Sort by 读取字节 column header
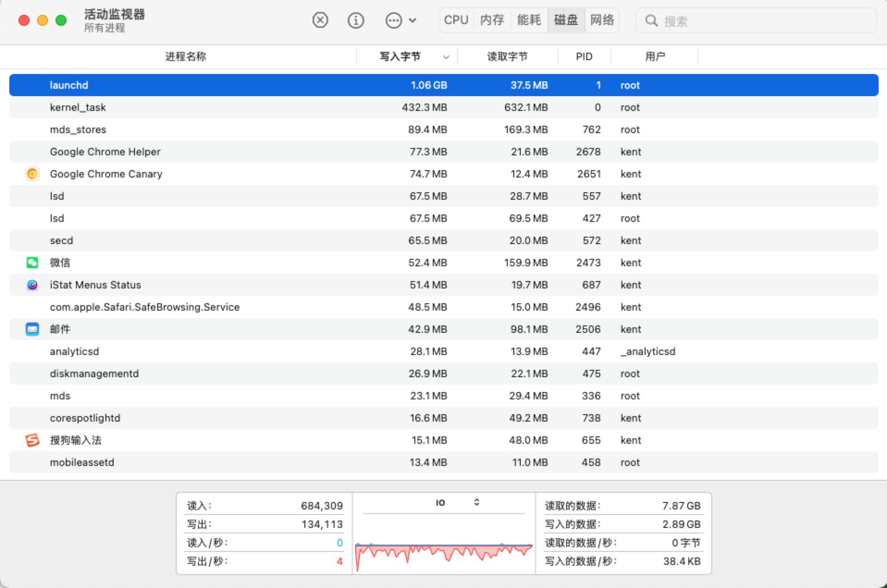The height and width of the screenshot is (588, 887). point(507,56)
